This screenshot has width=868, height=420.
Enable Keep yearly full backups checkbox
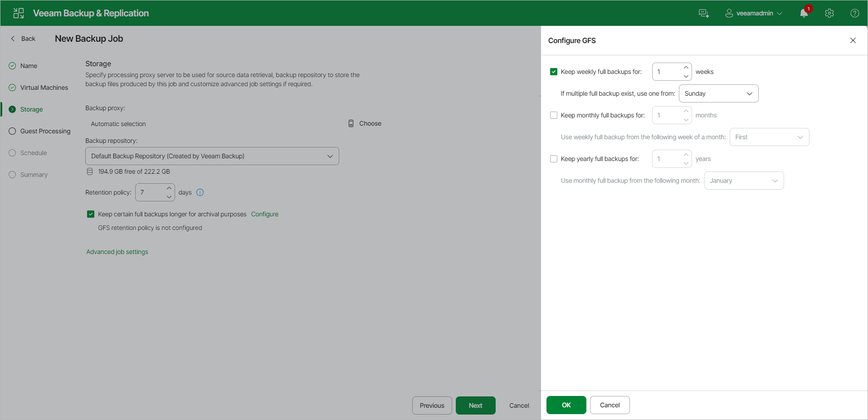pyautogui.click(x=554, y=159)
